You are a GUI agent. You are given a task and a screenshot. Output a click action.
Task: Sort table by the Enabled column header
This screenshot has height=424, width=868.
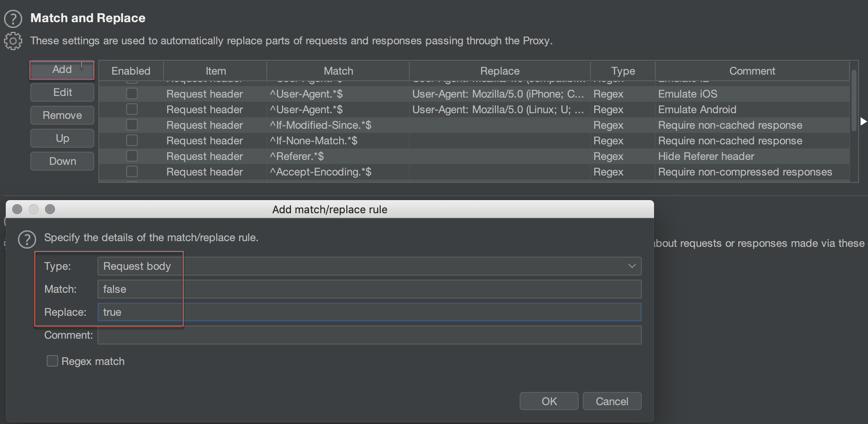131,71
